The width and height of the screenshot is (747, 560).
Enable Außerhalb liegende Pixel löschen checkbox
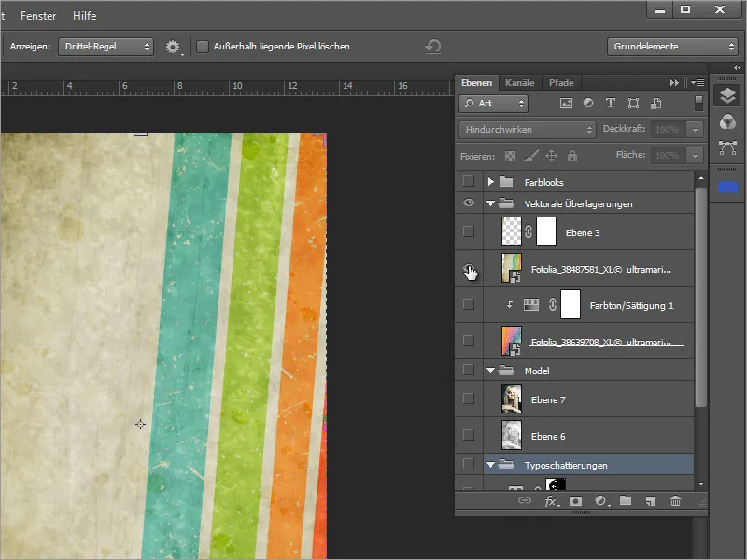pos(203,47)
